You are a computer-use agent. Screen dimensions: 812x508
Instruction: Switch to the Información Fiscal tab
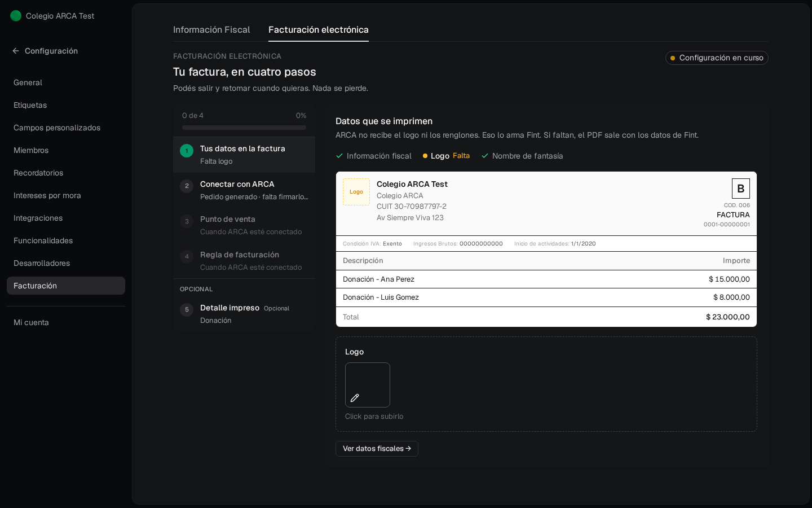[211, 29]
